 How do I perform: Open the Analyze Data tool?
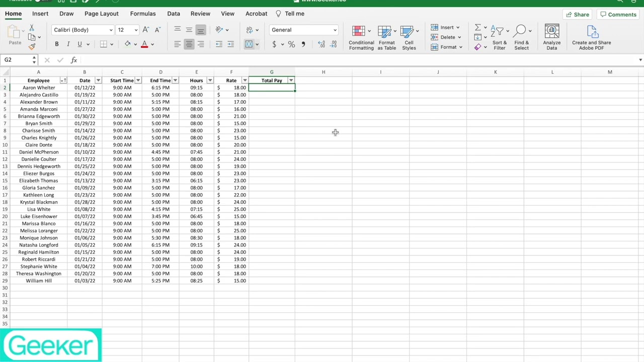pos(552,37)
